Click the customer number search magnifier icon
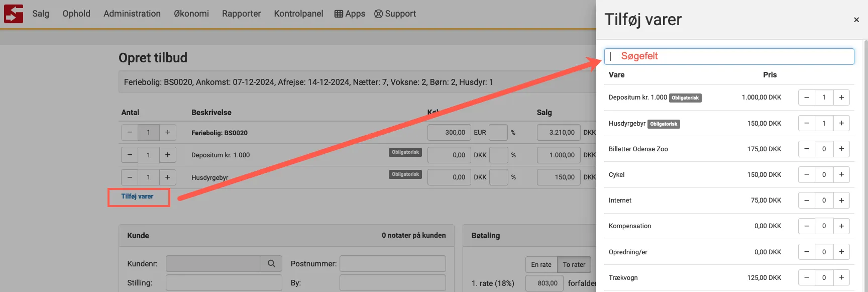 tap(271, 264)
